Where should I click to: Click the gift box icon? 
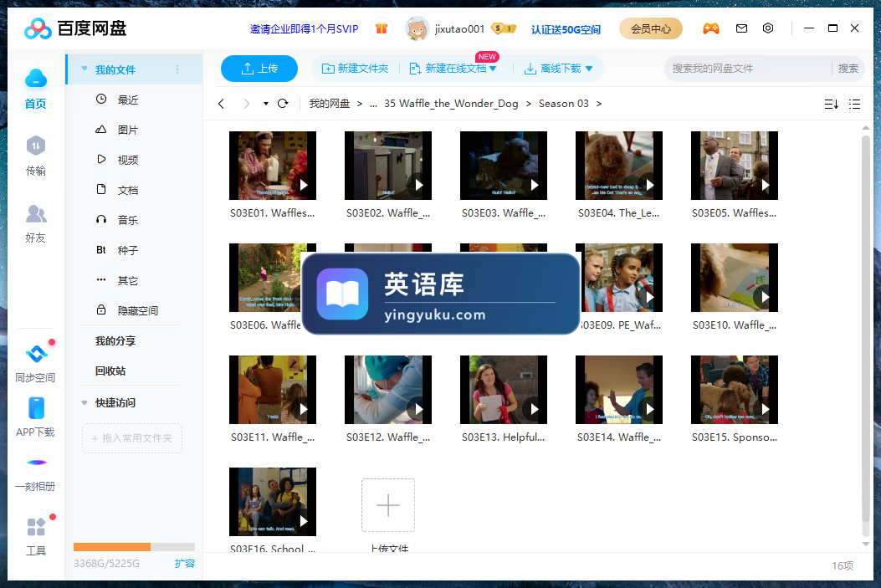pos(382,28)
